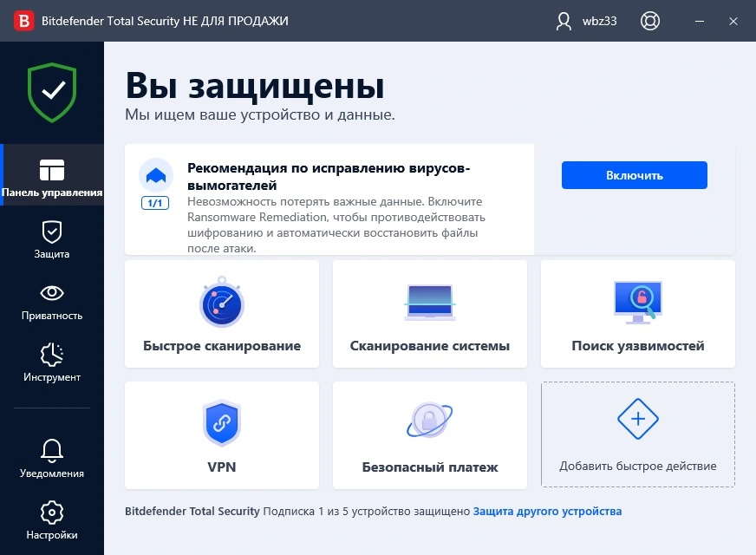This screenshot has height=555, width=756.
Task: Open Настройки settings
Action: click(x=52, y=520)
